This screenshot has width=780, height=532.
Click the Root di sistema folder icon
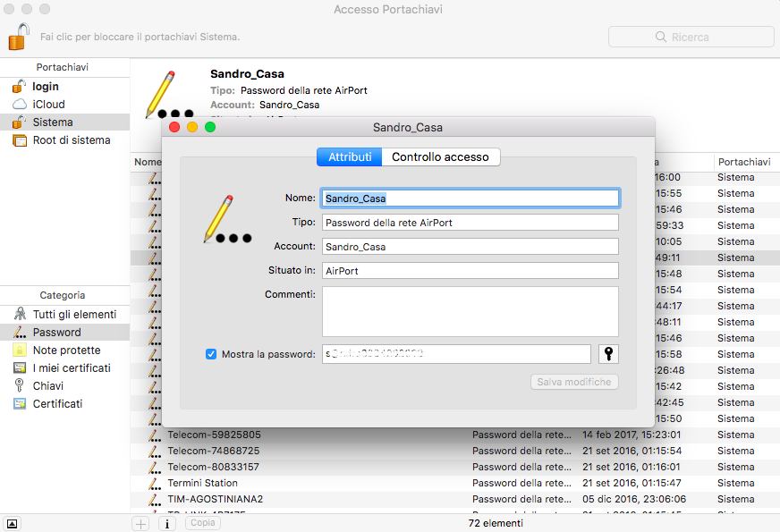(x=20, y=140)
